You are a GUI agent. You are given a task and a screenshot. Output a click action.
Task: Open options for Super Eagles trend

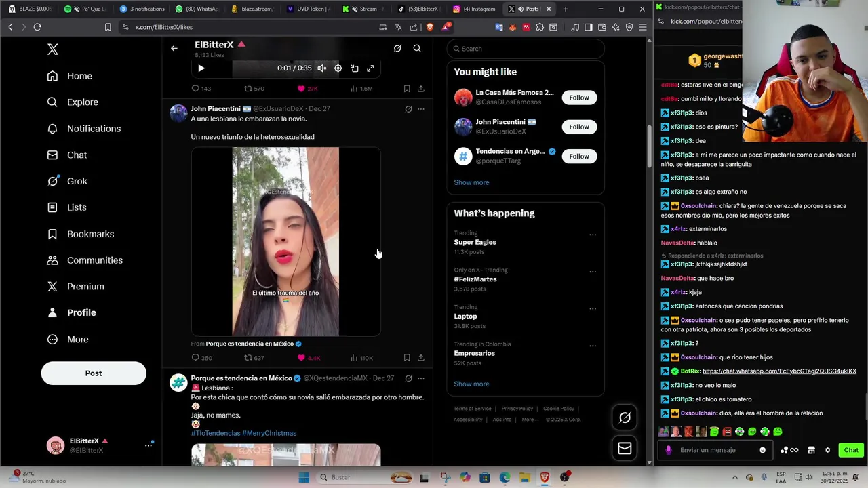593,235
